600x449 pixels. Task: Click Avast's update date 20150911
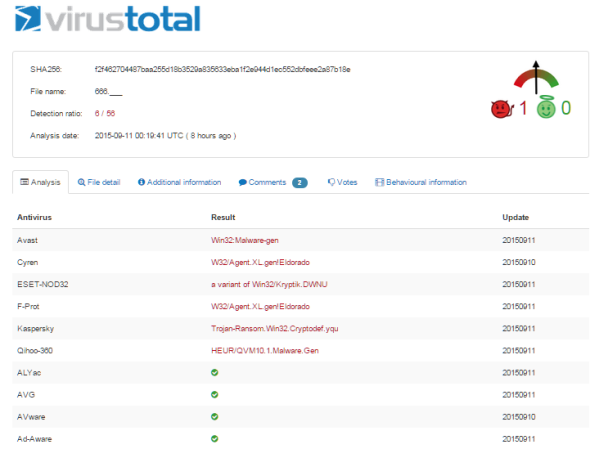click(x=518, y=240)
